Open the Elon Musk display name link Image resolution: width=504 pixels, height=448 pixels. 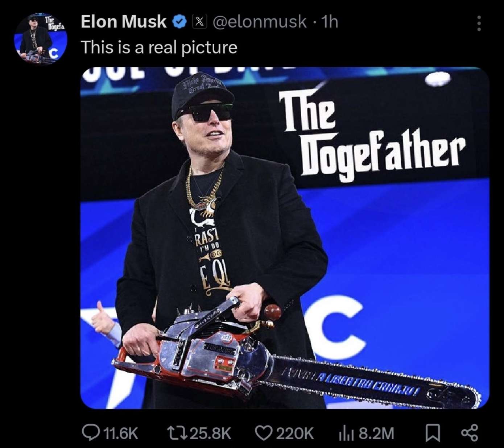[x=124, y=22]
